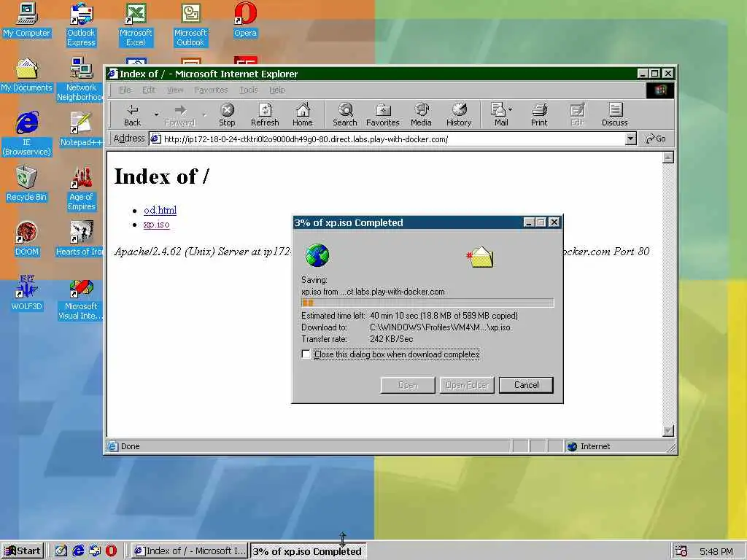Select the Microsoft Excel desktop icon

(136, 25)
